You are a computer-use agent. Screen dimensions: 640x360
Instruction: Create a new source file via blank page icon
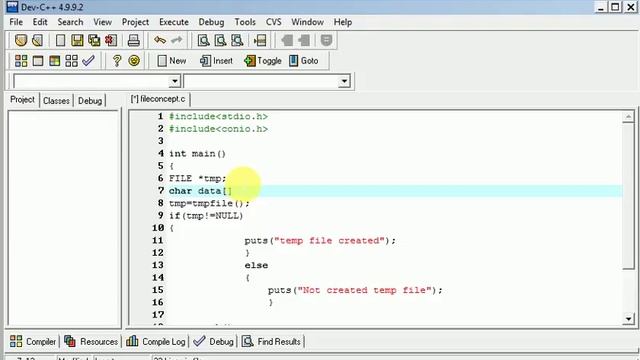coord(60,40)
